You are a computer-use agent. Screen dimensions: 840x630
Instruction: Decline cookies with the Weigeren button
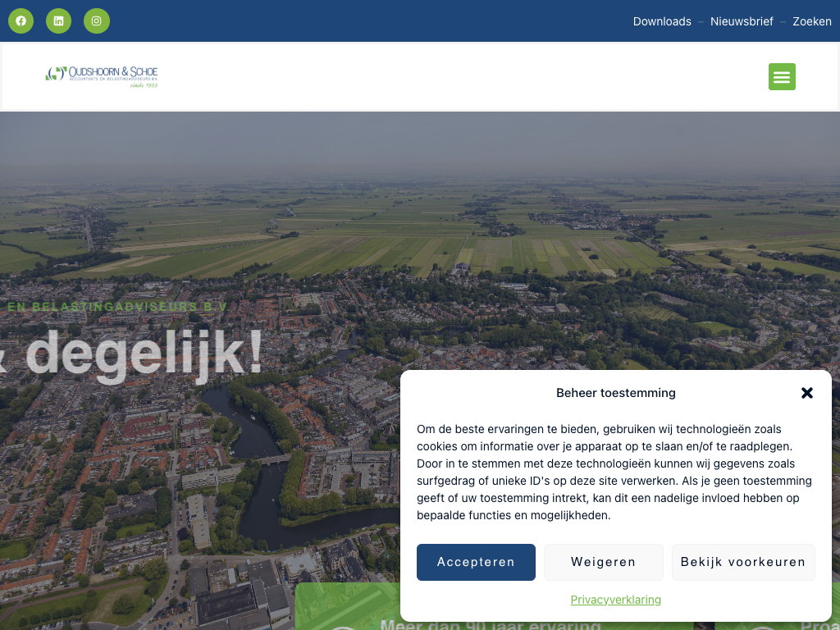point(603,562)
